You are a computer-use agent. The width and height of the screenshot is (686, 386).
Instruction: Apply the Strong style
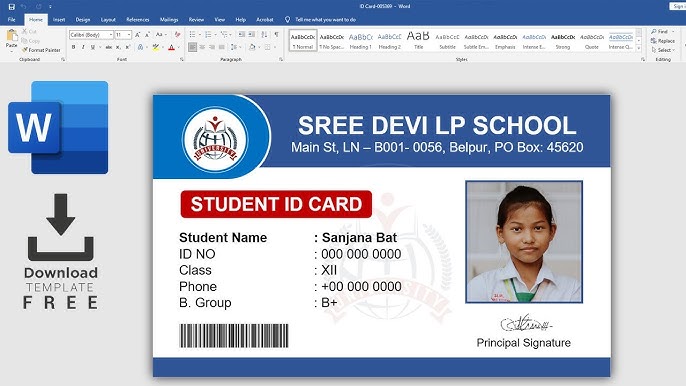pyautogui.click(x=563, y=41)
